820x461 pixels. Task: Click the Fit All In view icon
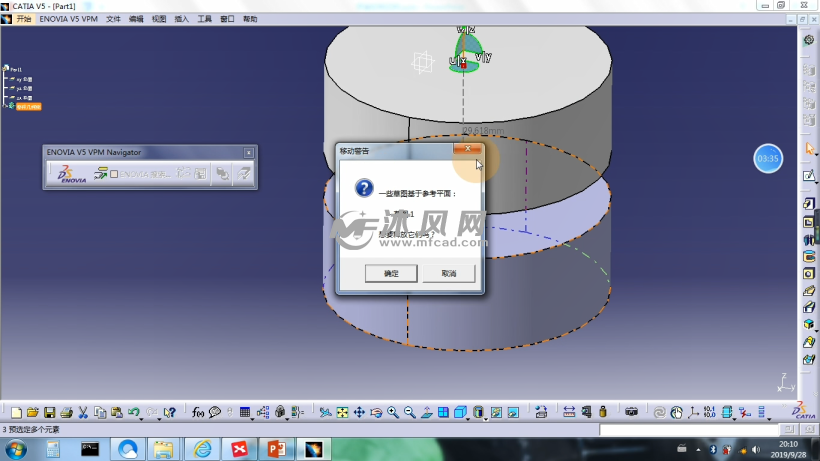pyautogui.click(x=342, y=412)
